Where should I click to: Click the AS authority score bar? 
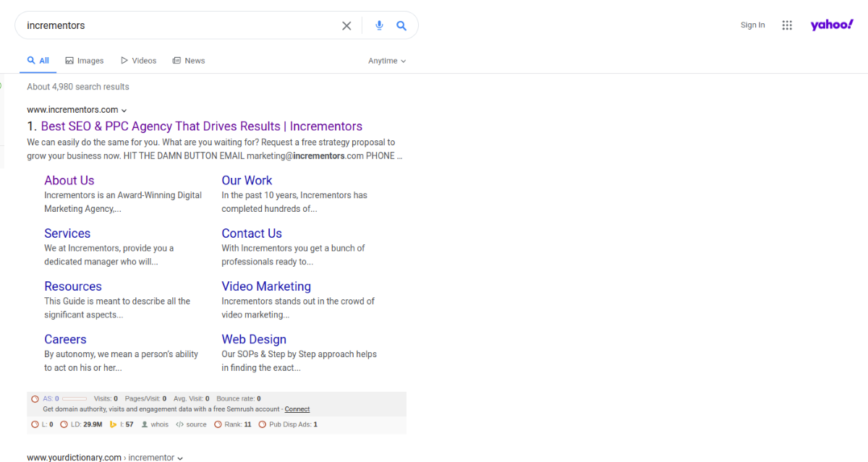74,398
